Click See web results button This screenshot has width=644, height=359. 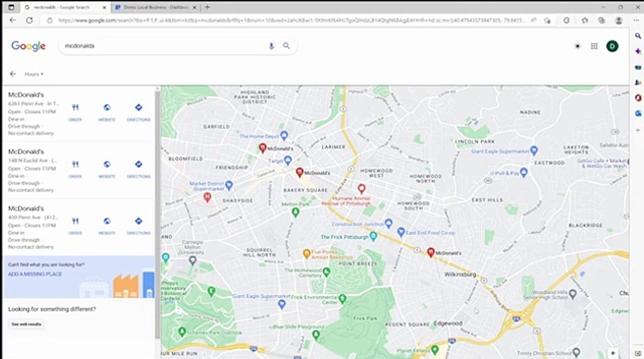[26, 324]
